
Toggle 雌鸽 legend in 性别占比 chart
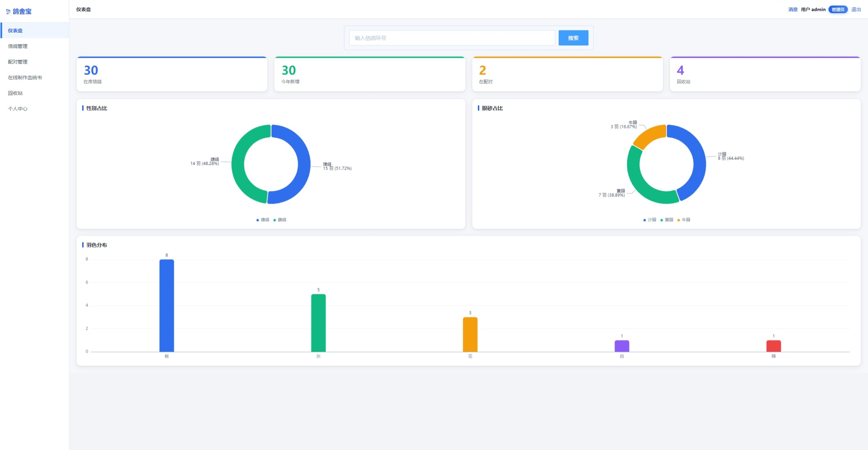280,220
